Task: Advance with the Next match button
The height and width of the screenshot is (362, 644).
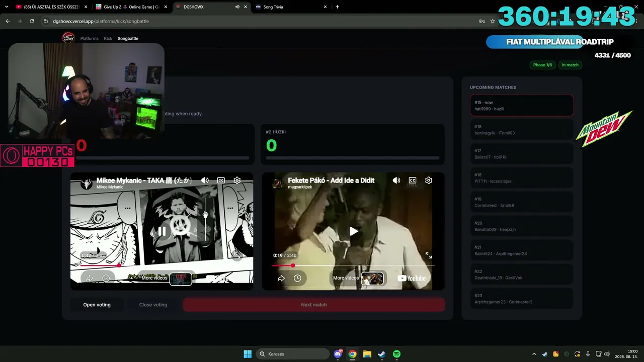Action: 314,305
